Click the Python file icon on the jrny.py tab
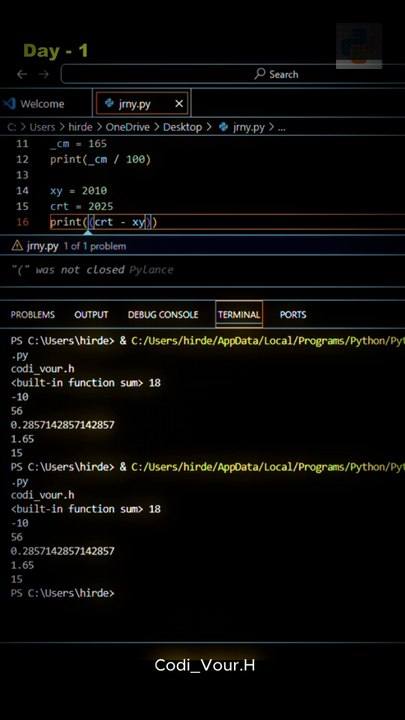 tap(109, 104)
